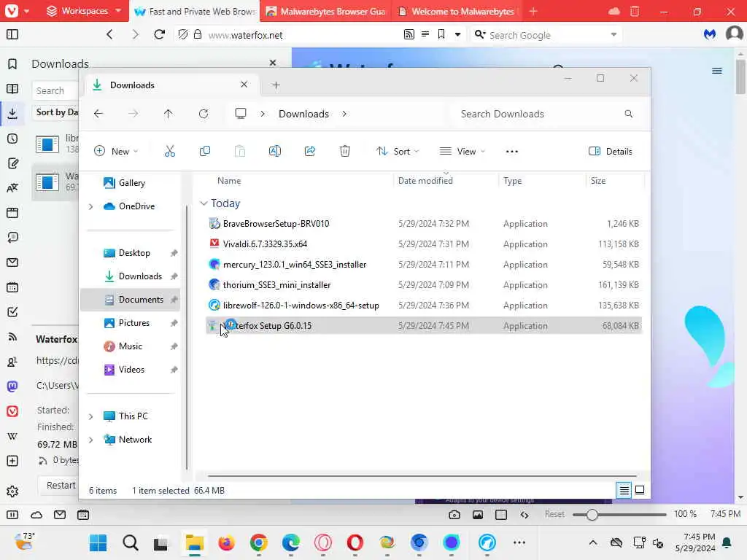The width and height of the screenshot is (747, 560).
Task: Open Vivaldi Notes panel icon
Action: point(12,164)
